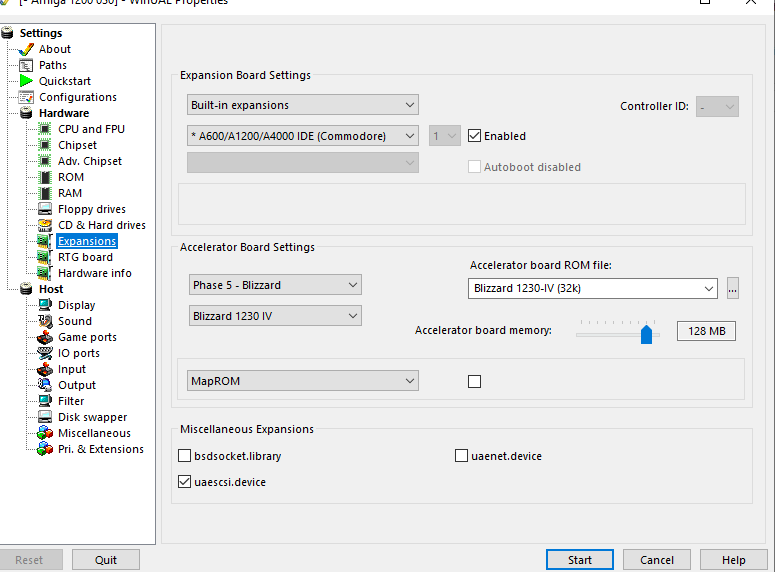775x572 pixels.
Task: Open the accelerator board ROM file dropdown
Action: click(x=593, y=288)
